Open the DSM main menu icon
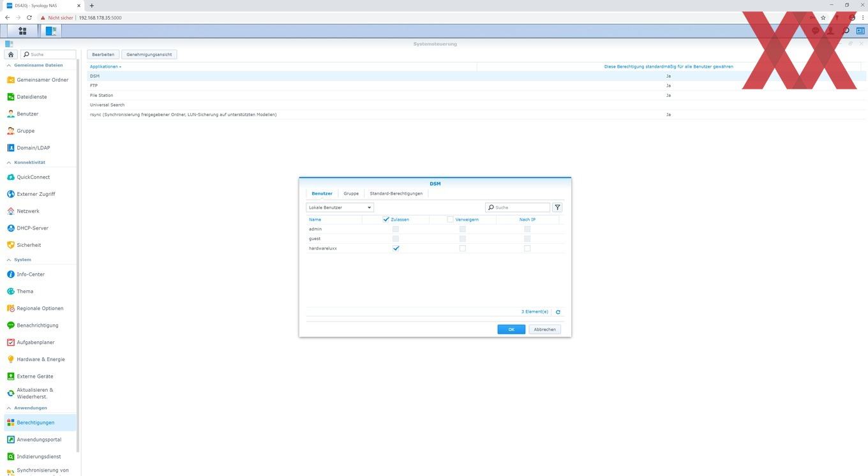 pos(22,31)
